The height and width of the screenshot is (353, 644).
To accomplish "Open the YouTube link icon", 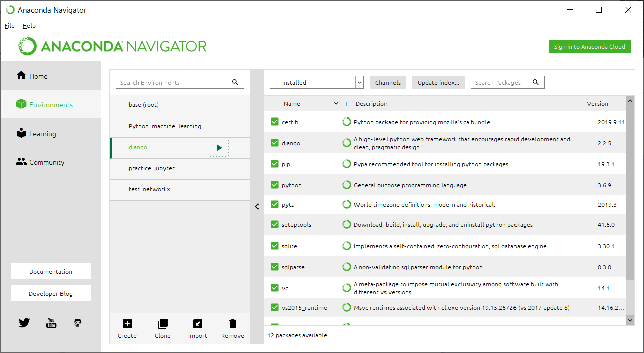I will pos(51,323).
